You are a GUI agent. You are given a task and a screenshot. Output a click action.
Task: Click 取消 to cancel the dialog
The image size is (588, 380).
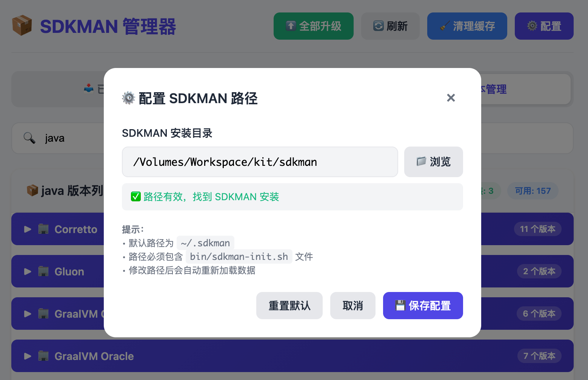coord(352,306)
